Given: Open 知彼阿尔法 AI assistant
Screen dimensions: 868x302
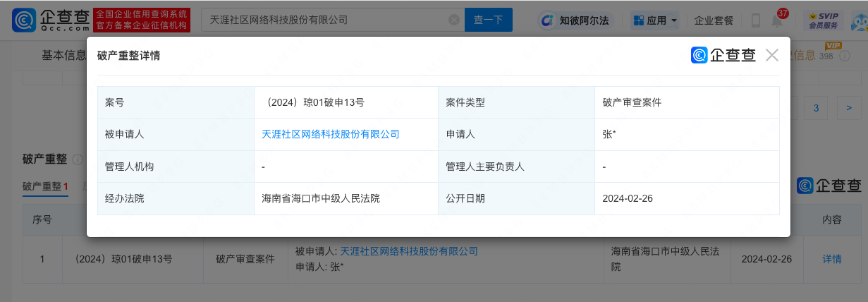Looking at the screenshot, I should [x=575, y=20].
